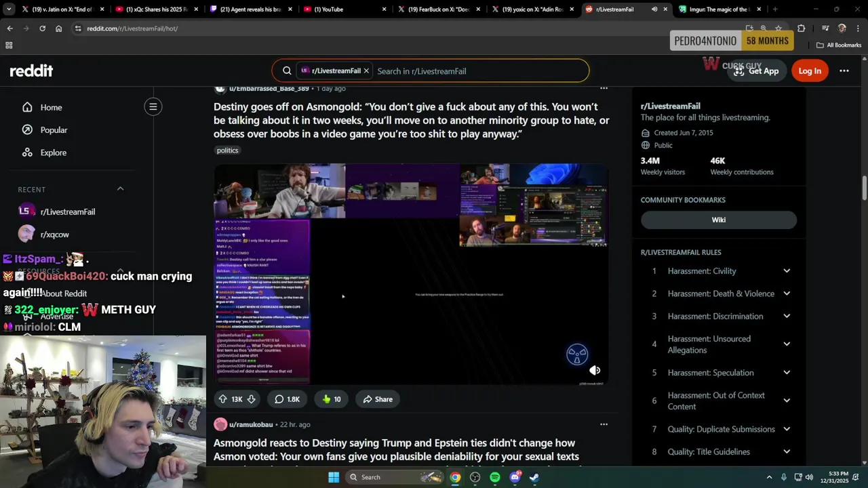Viewport: 868px width, 488px height.
Task: Mute the r/LivestreamFail tab audio icon
Action: [654, 9]
